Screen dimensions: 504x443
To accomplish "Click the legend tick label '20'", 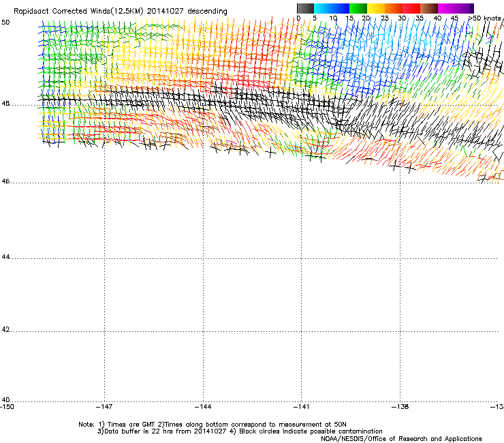I will [x=366, y=18].
